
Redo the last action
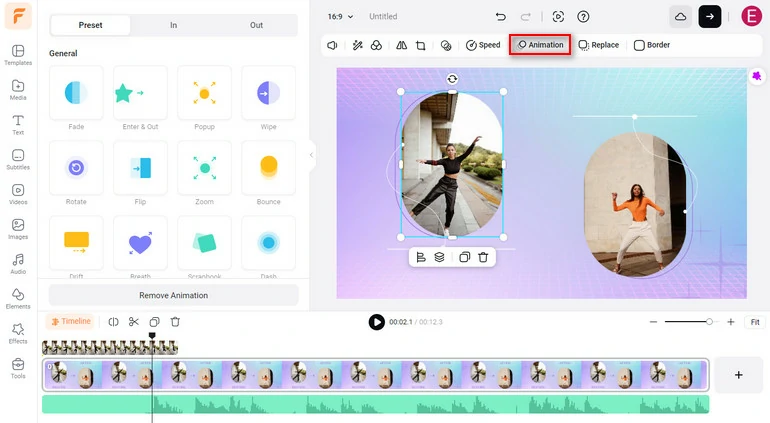(x=525, y=17)
